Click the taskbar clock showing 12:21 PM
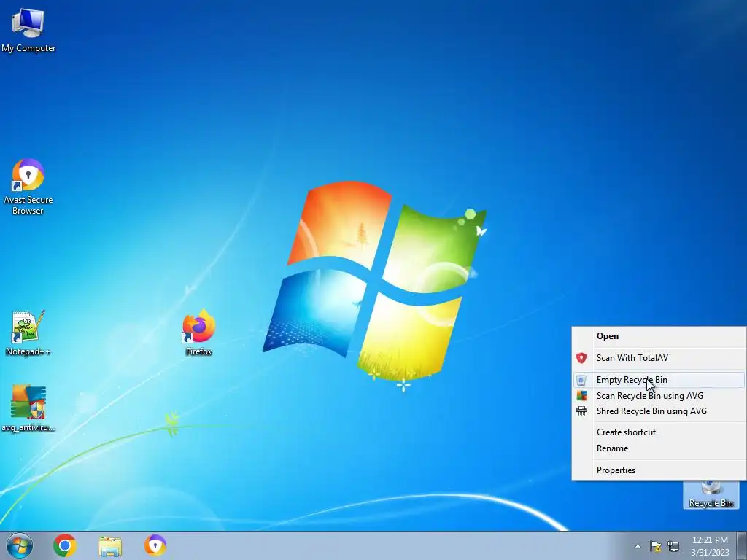Image resolution: width=747 pixels, height=560 pixels. point(710,545)
